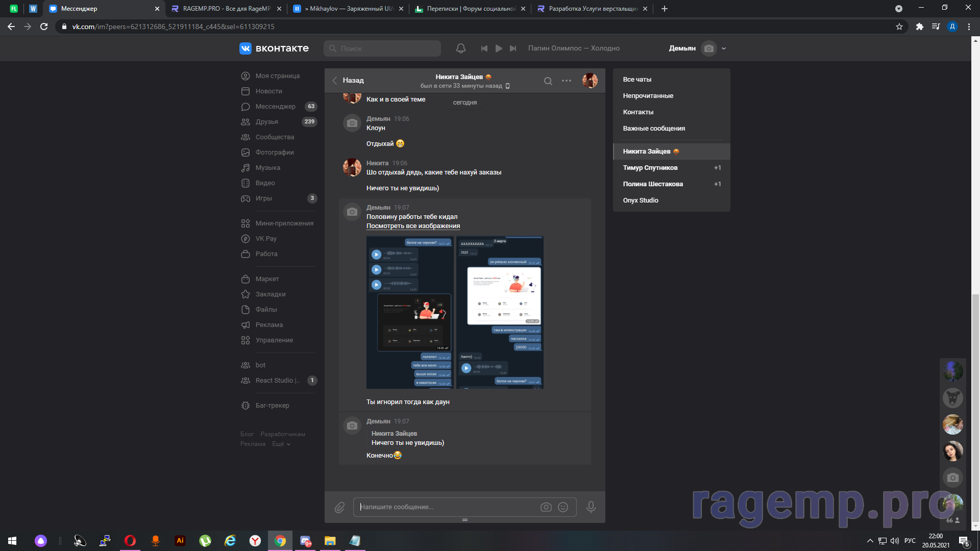Click camera icon in message input
Image resolution: width=980 pixels, height=551 pixels.
coord(546,507)
